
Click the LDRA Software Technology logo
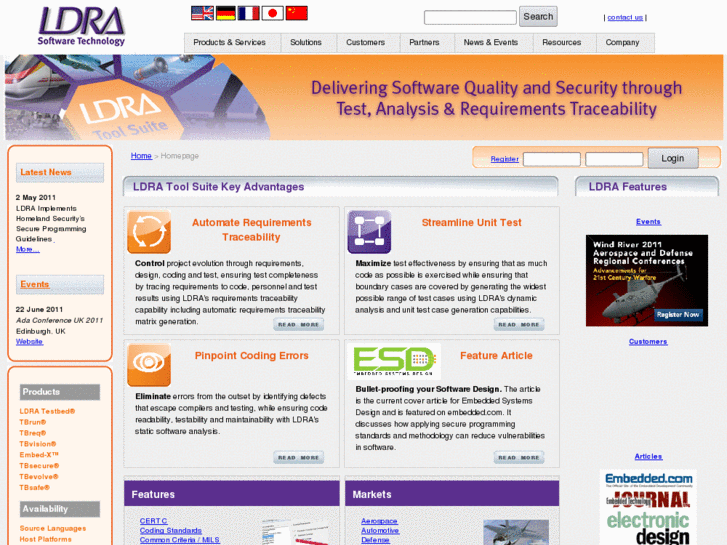82,26
